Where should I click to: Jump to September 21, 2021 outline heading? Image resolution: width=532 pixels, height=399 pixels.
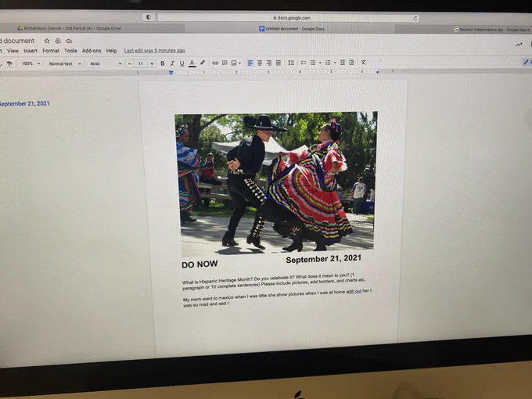[x=24, y=103]
